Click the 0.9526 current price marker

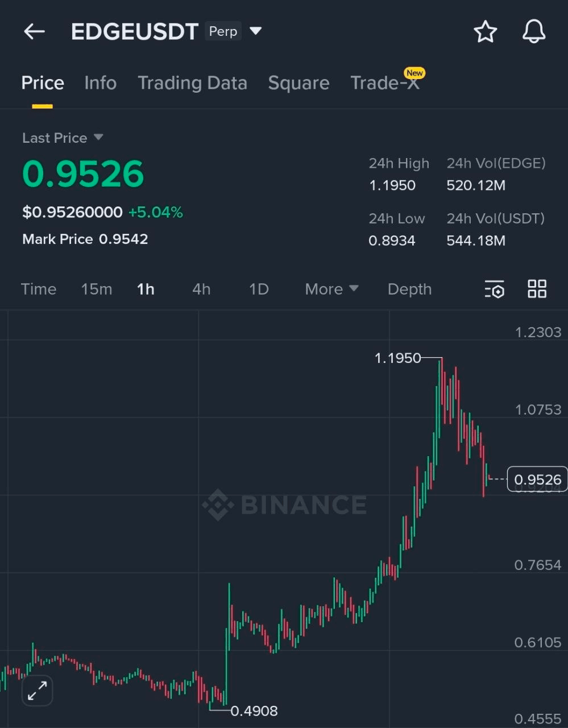pyautogui.click(x=537, y=479)
